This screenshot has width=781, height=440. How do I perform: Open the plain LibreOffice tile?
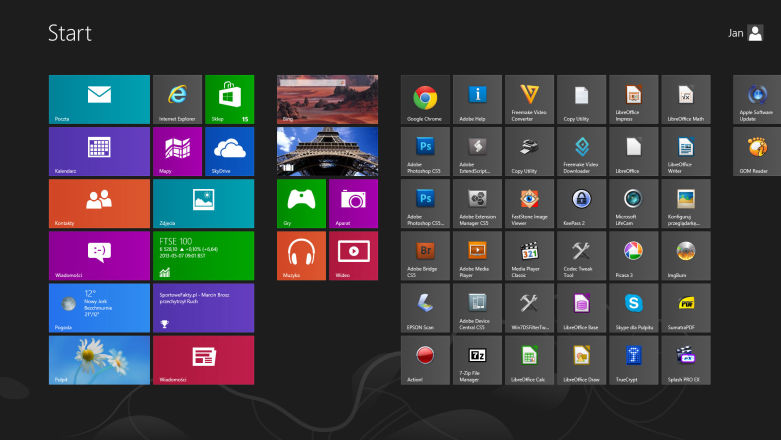(x=634, y=151)
